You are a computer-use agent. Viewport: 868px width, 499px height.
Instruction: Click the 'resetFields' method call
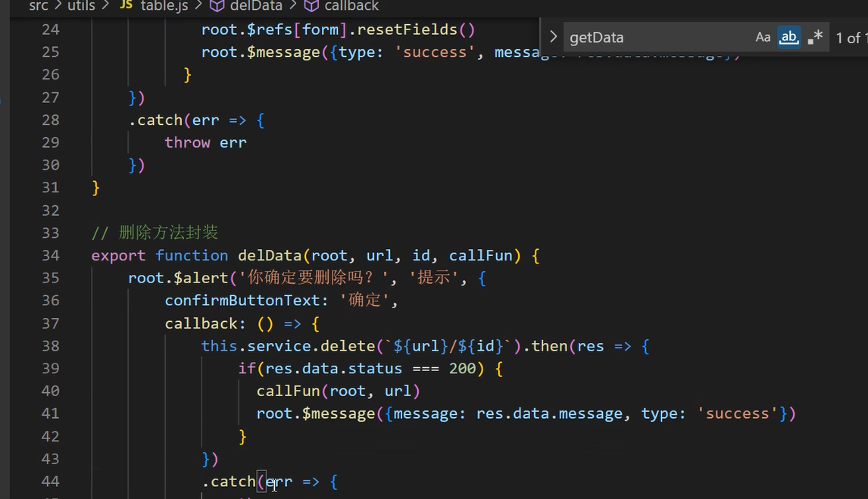pyautogui.click(x=407, y=30)
